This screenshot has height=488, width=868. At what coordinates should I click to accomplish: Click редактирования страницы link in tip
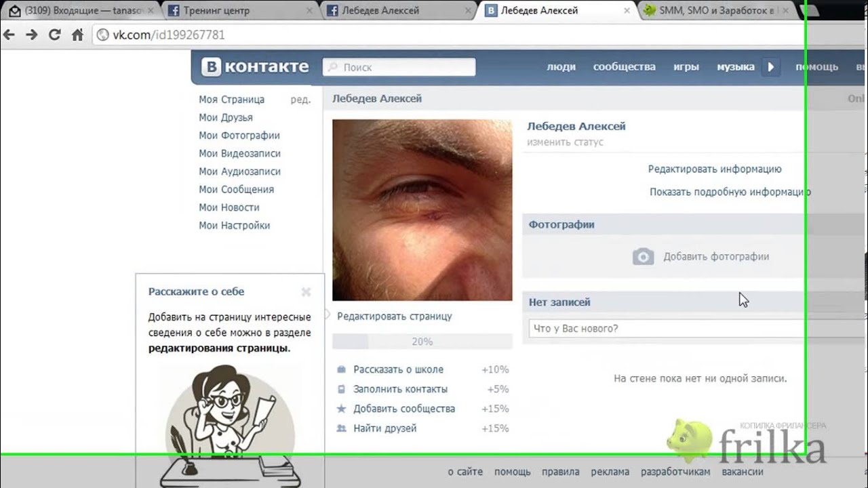pos(219,348)
